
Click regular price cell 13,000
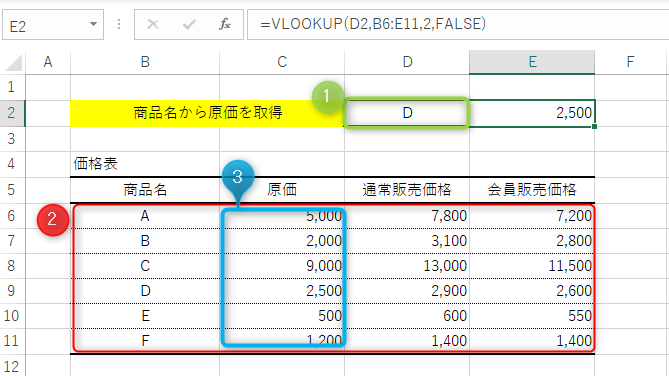tap(407, 266)
